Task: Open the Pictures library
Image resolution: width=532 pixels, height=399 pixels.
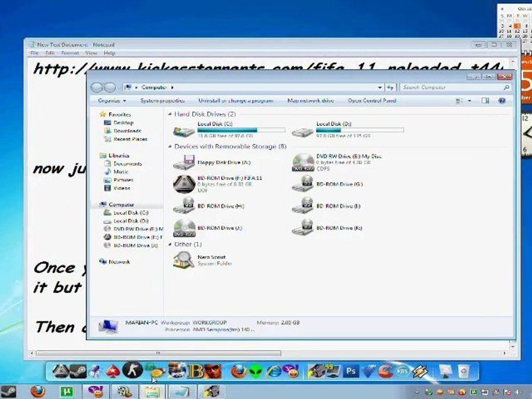Action: point(123,180)
